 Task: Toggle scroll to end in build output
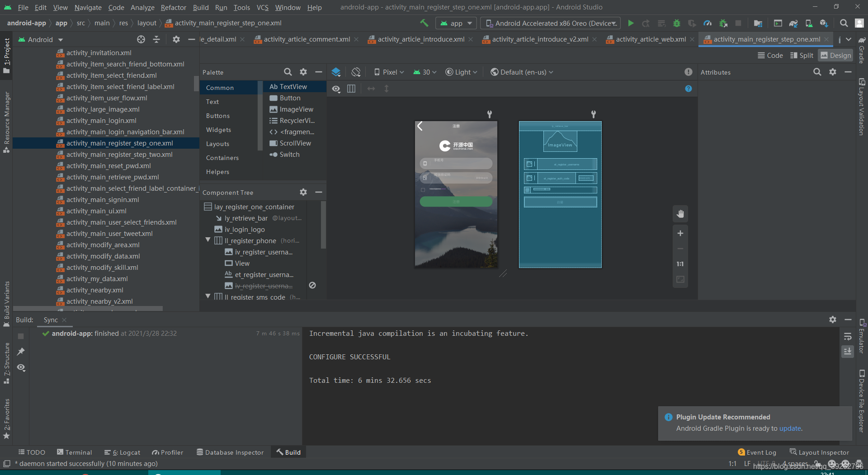pos(848,351)
